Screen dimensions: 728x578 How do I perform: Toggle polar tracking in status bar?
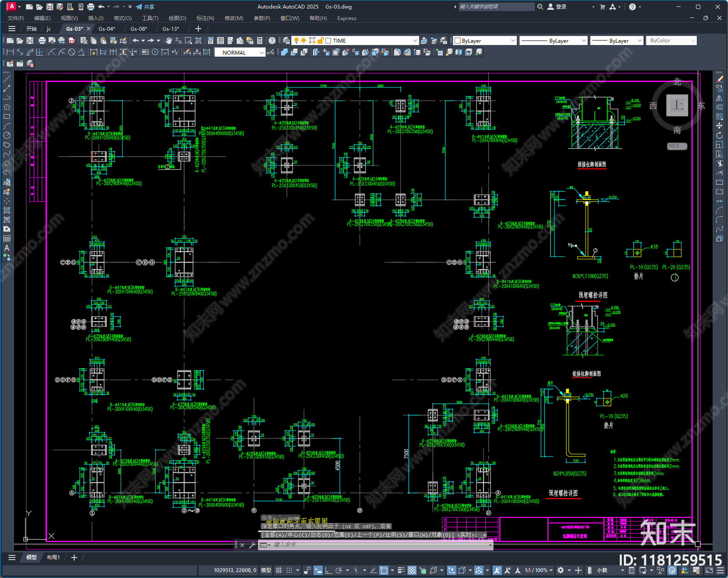pyautogui.click(x=339, y=570)
